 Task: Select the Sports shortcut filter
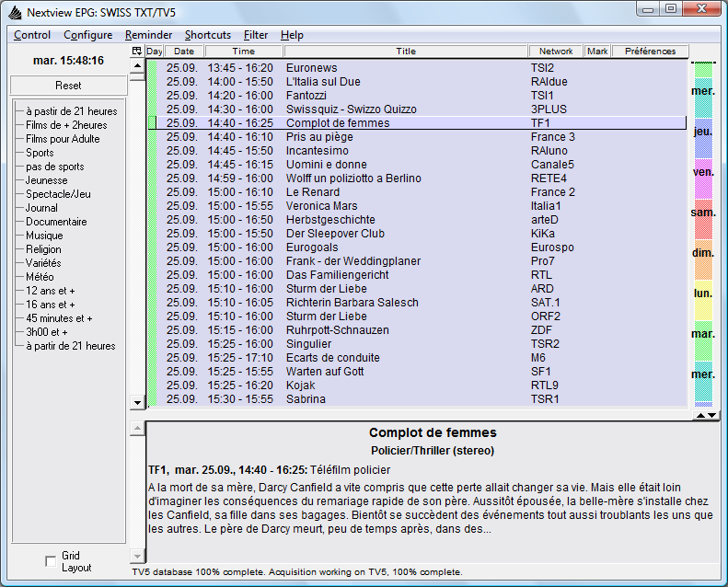pos(40,153)
